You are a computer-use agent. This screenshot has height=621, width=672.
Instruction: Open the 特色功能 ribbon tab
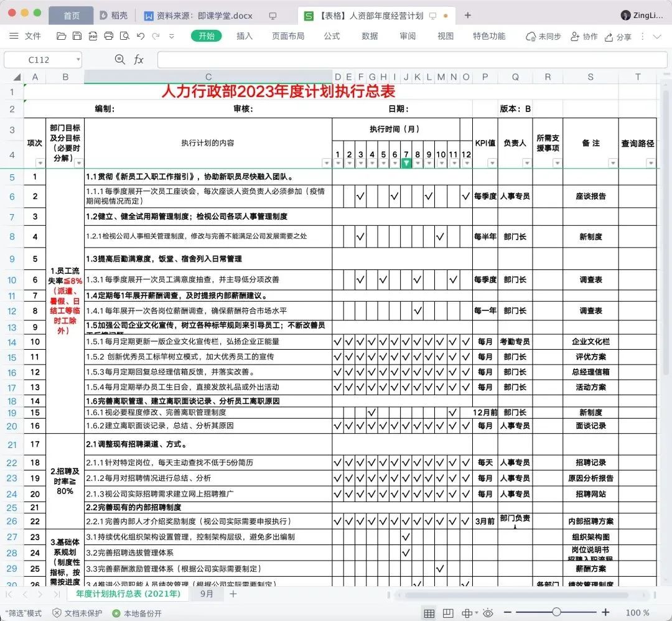[x=489, y=37]
